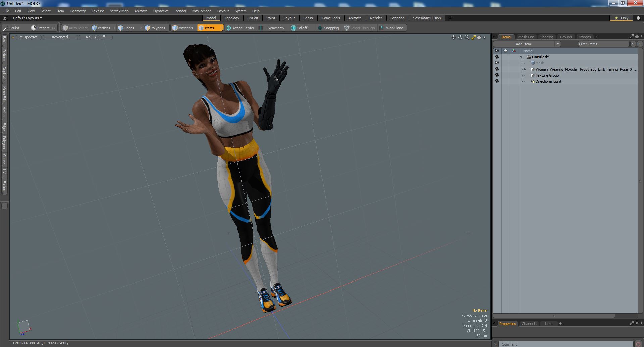
Task: Open the Deform sidebar tab
Action: 4,55
